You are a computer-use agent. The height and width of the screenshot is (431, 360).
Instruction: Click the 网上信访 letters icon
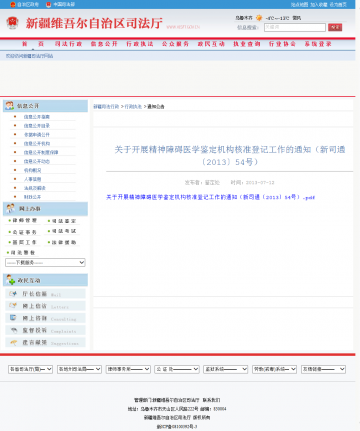click(13, 306)
